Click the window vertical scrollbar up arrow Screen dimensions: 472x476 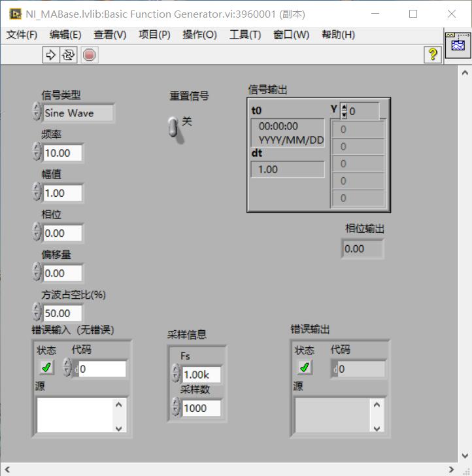click(x=465, y=73)
